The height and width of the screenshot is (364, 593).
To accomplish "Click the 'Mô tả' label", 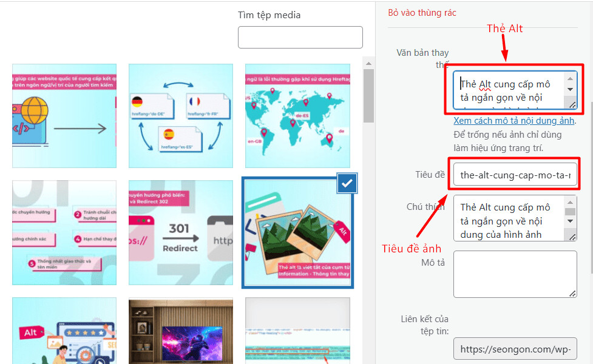I will tap(433, 262).
